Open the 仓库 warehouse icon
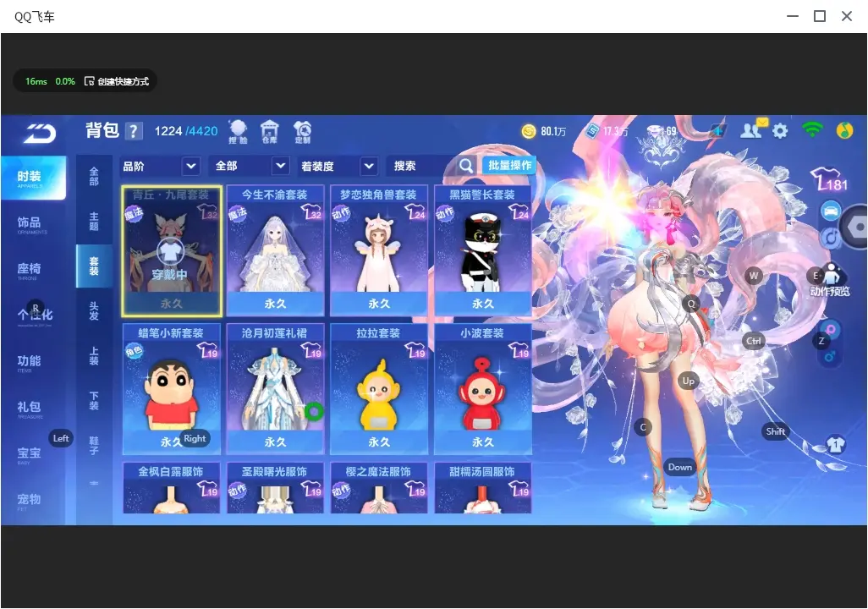Image resolution: width=868 pixels, height=609 pixels. point(270,132)
